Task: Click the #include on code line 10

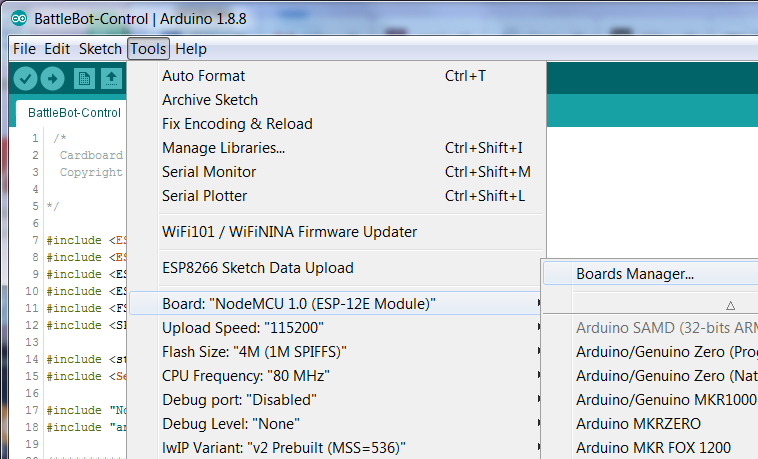Action: coord(74,291)
